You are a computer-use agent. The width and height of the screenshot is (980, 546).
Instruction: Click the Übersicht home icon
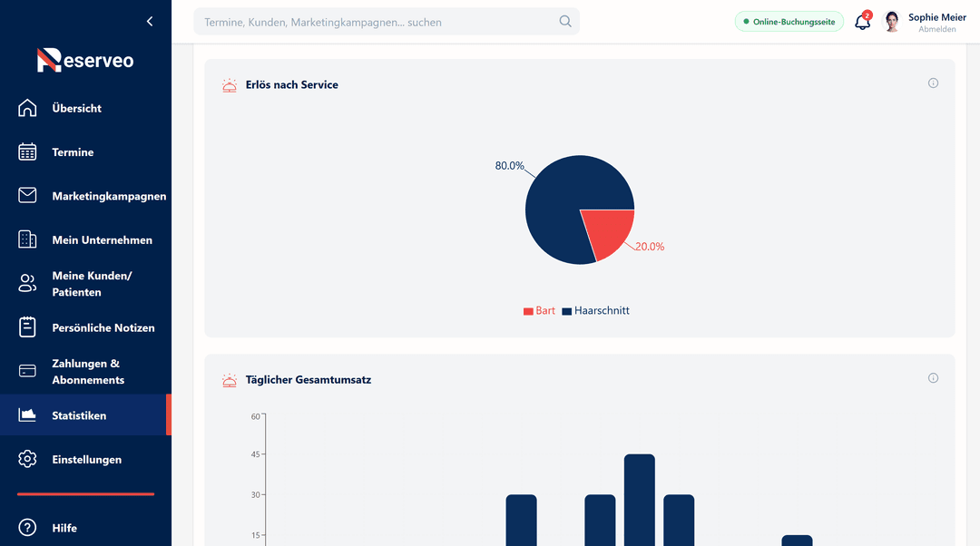[x=27, y=108]
